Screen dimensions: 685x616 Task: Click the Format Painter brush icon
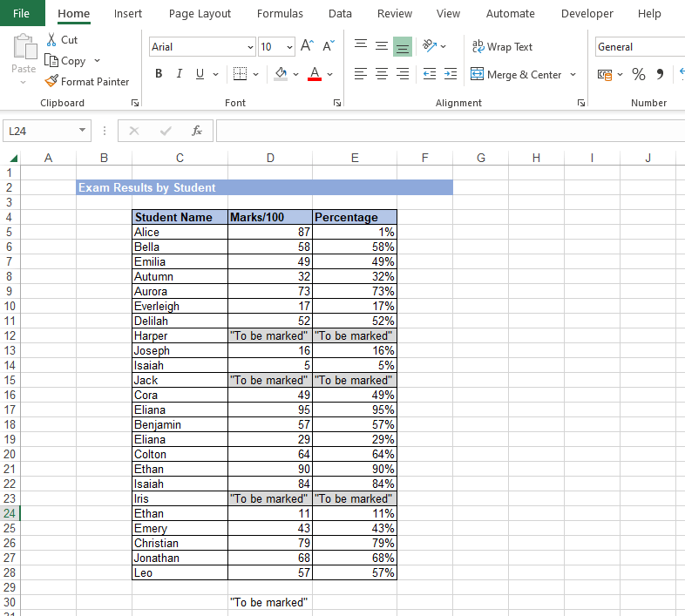[x=51, y=82]
